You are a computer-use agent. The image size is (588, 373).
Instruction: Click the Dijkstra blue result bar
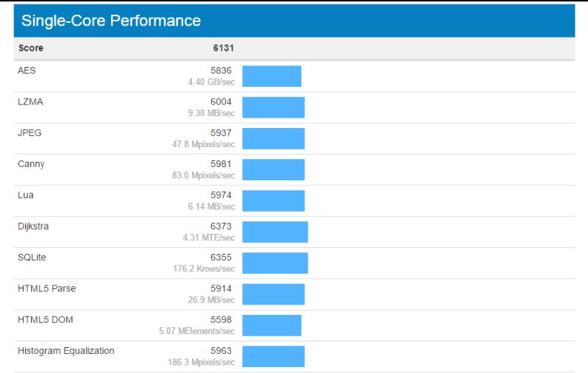275,232
